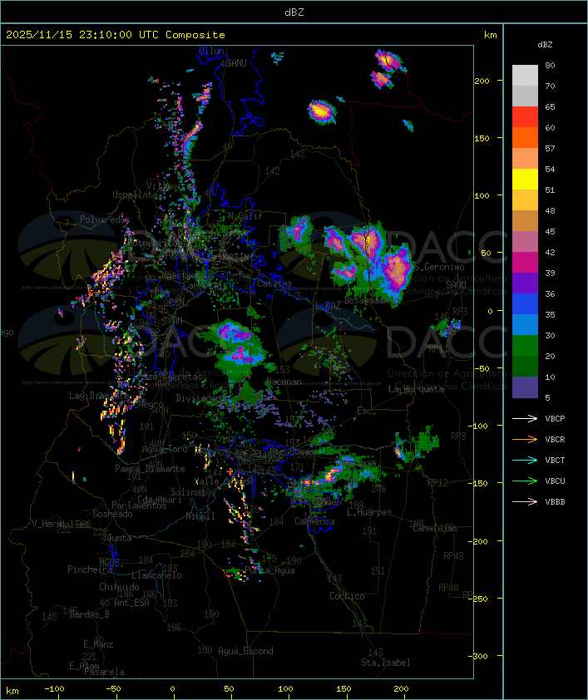Click the Polvaredas place label
The width and height of the screenshot is (588, 700).
105,219
